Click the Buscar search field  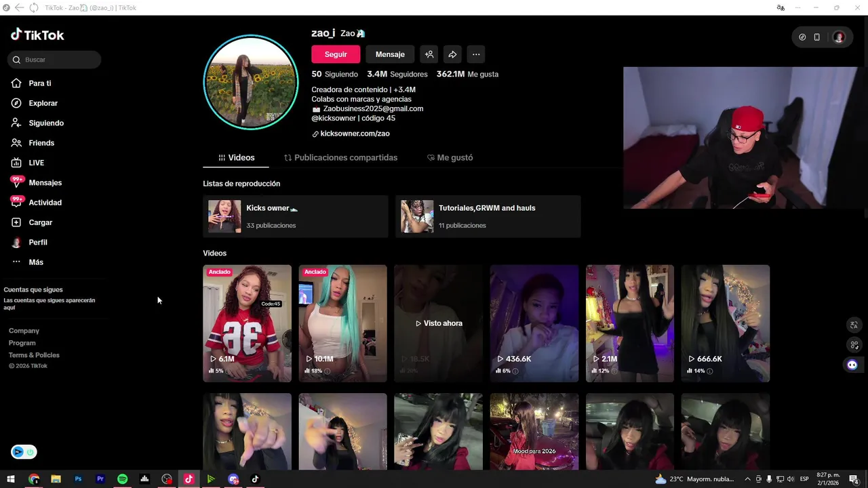click(x=54, y=60)
